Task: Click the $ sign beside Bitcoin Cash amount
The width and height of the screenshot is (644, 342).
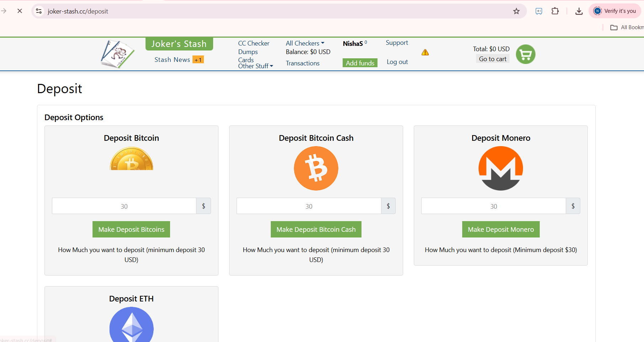Action: pos(388,206)
